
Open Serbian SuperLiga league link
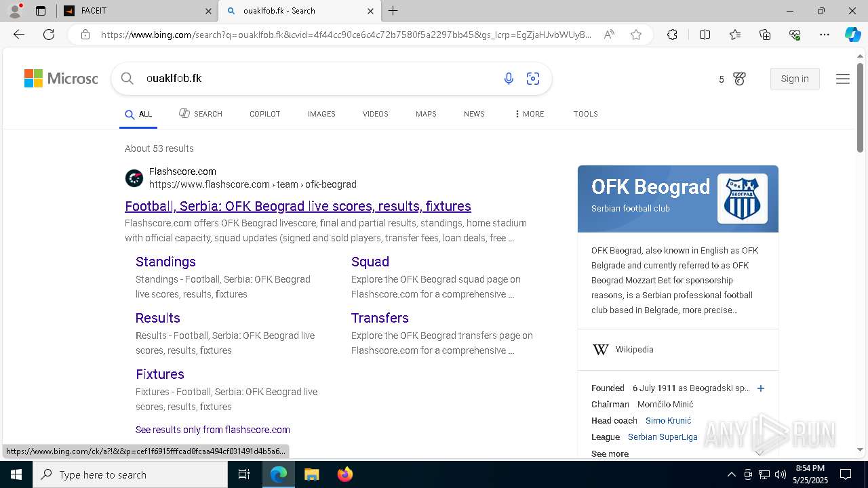click(x=663, y=437)
